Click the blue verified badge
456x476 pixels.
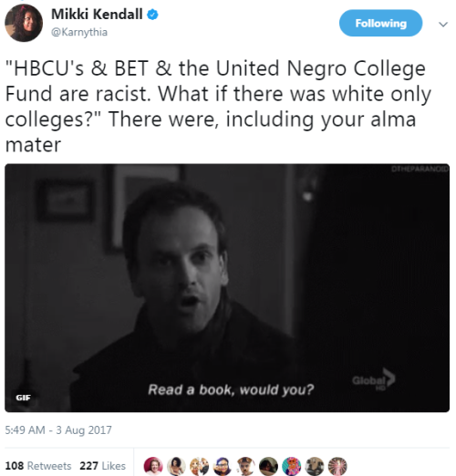pos(152,15)
